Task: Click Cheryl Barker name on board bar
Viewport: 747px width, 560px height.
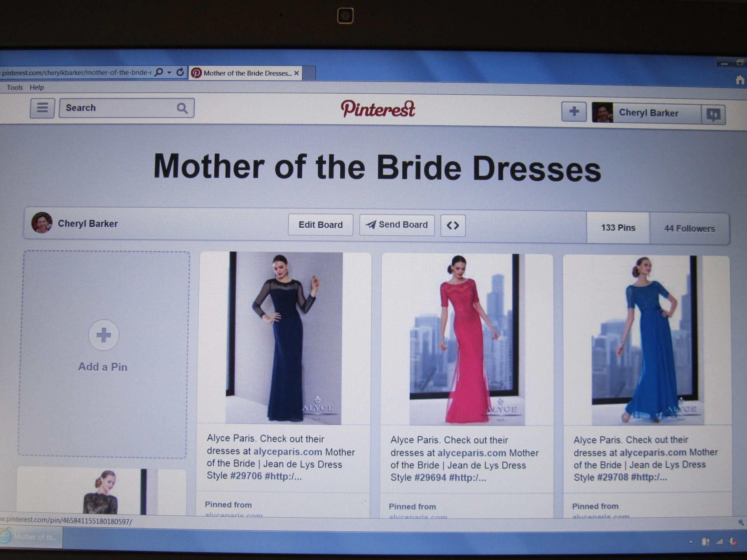Action: 88,223
